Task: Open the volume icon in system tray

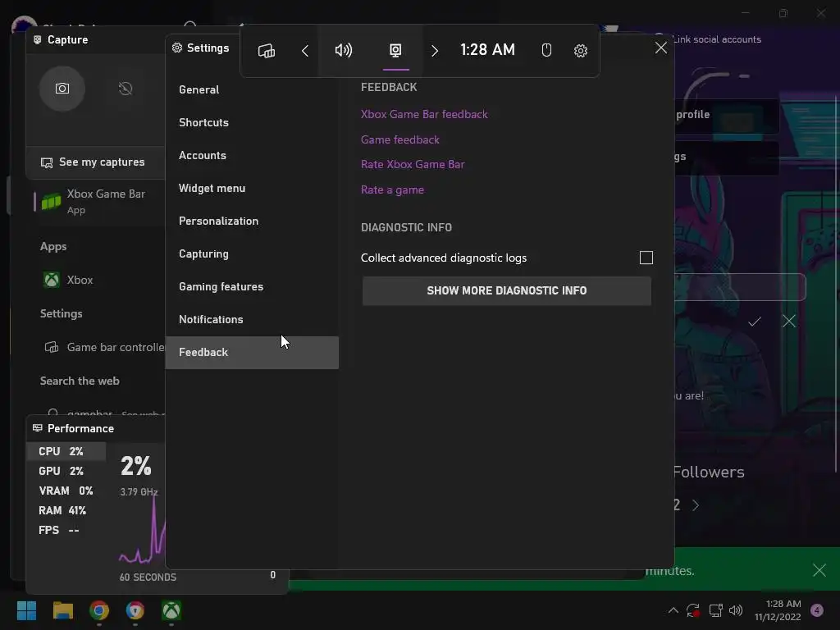Action: [736, 610]
